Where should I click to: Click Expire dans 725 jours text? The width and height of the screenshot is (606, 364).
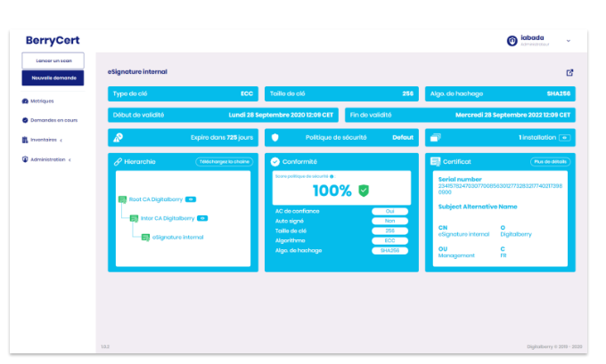pyautogui.click(x=222, y=137)
